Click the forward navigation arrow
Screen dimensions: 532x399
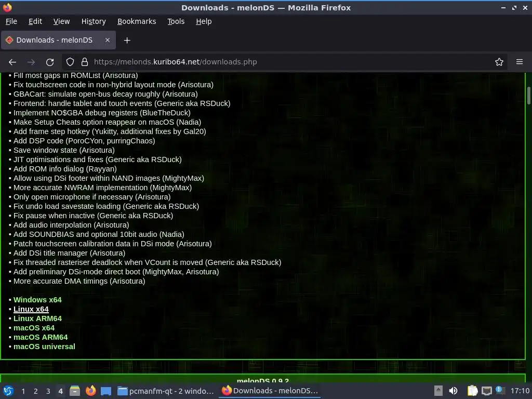pos(31,62)
